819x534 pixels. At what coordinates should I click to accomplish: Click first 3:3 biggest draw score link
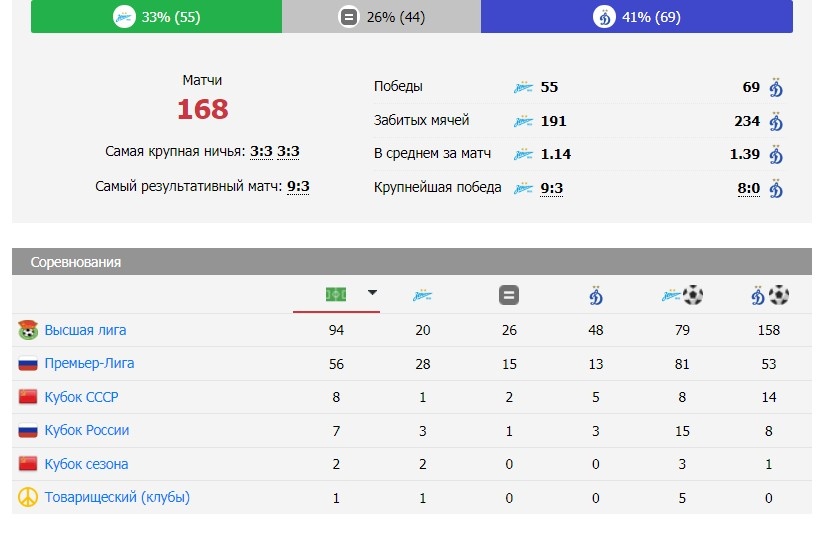pyautogui.click(x=261, y=152)
